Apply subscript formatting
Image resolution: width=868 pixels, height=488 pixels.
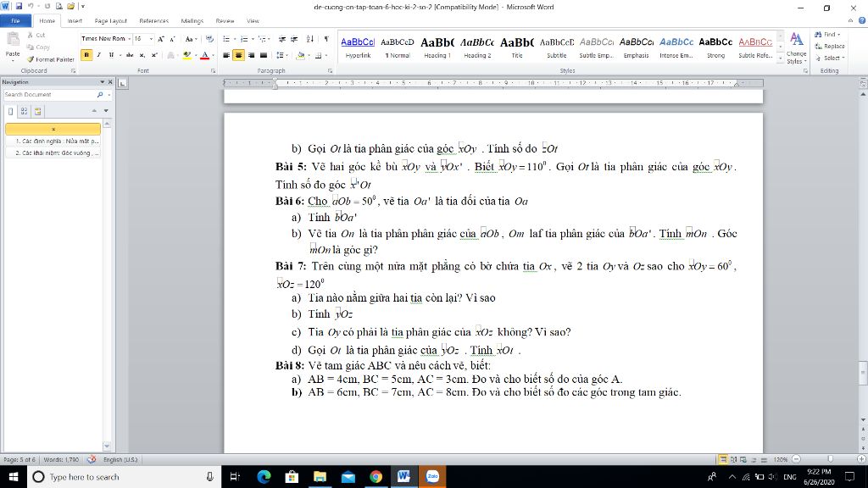142,55
